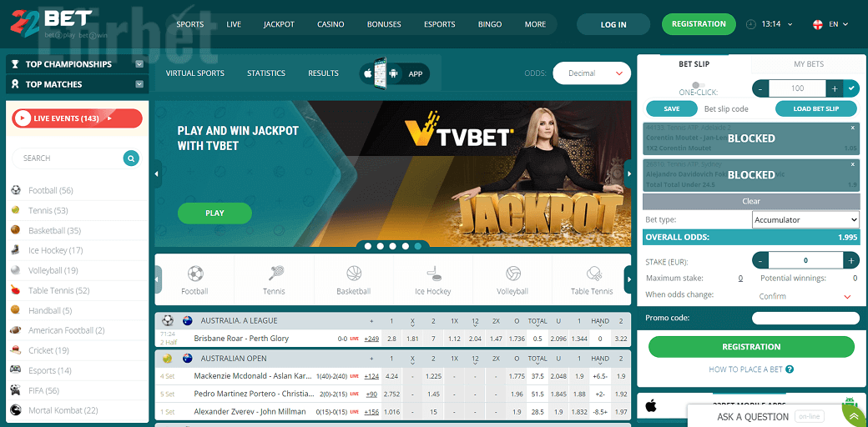Image resolution: width=868 pixels, height=427 pixels.
Task: Click the help icon beside How to place a bet
Action: pos(790,369)
